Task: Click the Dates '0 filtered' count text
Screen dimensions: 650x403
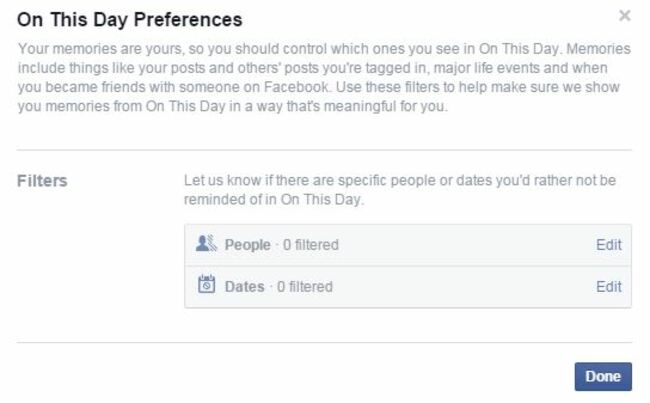Action: [305, 286]
